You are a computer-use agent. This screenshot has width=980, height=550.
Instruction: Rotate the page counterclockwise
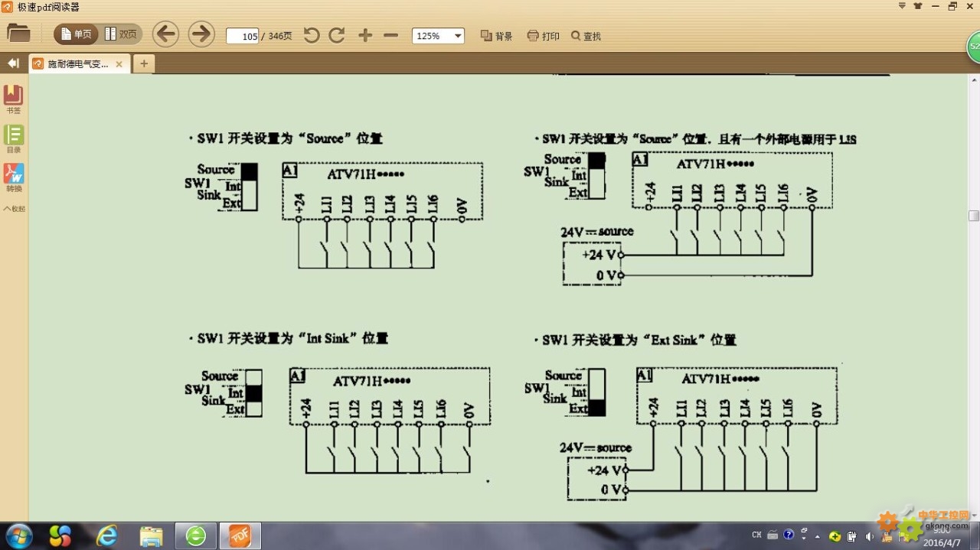[x=311, y=35]
